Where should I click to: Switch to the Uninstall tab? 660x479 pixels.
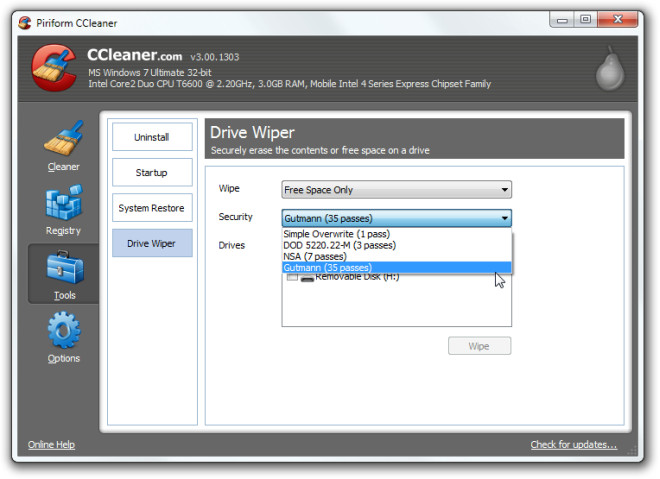(x=152, y=137)
